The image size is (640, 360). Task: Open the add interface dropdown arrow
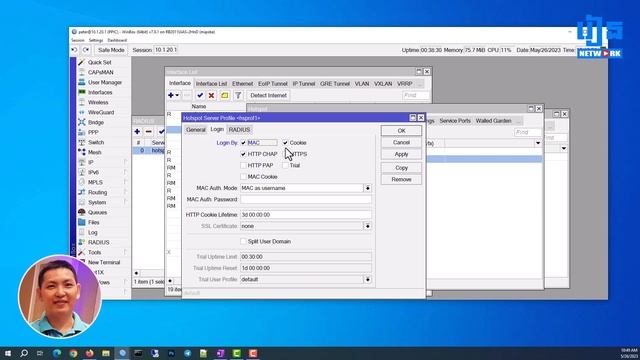[x=177, y=96]
